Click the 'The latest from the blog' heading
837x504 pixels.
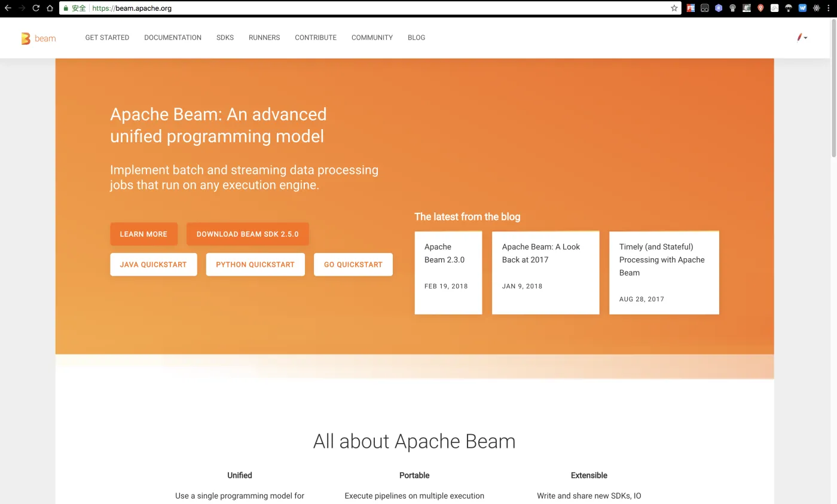(x=468, y=216)
